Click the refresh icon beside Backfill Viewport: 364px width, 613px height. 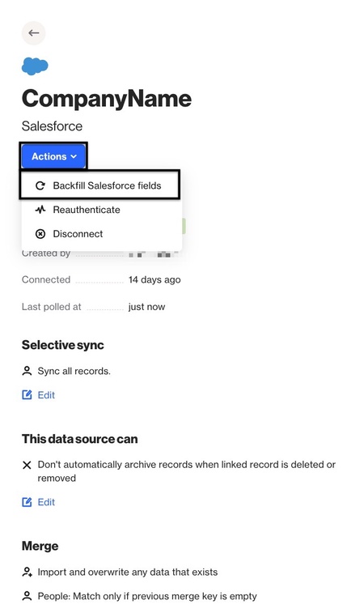point(40,185)
